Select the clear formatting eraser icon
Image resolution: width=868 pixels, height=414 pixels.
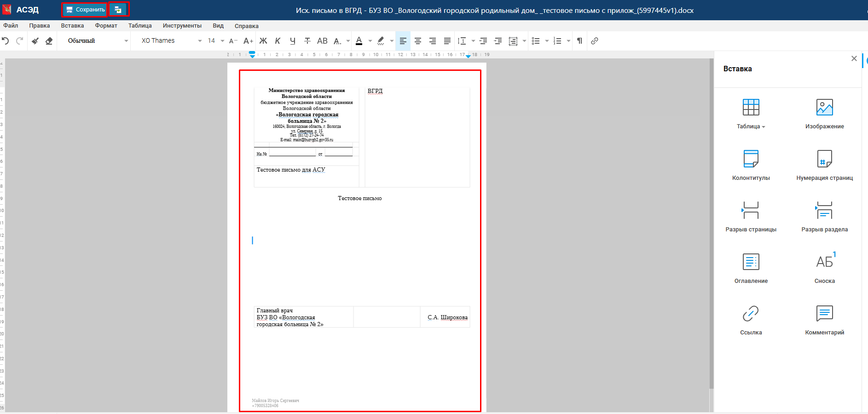pos(49,41)
